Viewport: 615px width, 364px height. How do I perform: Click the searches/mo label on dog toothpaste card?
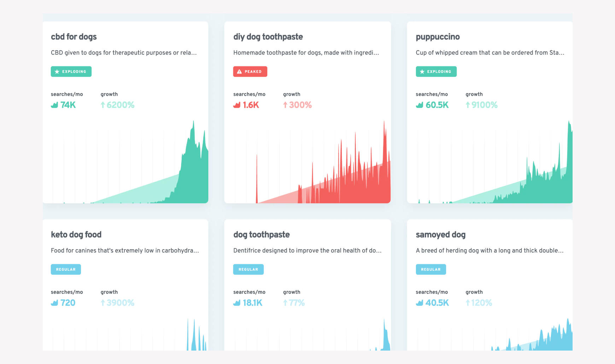point(249,292)
